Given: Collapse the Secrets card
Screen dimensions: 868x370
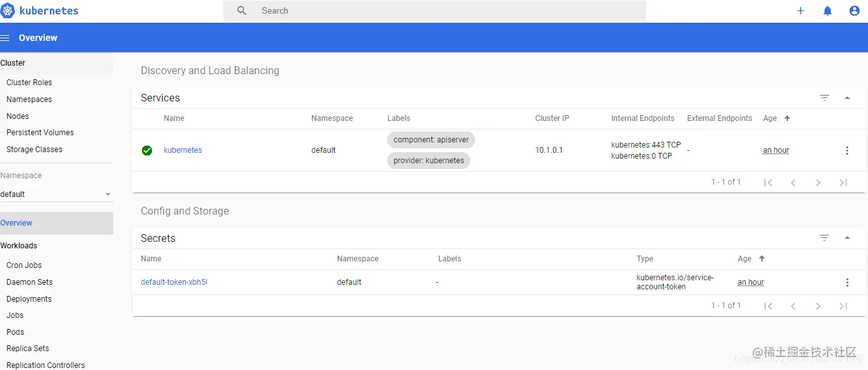Looking at the screenshot, I should tap(847, 238).
